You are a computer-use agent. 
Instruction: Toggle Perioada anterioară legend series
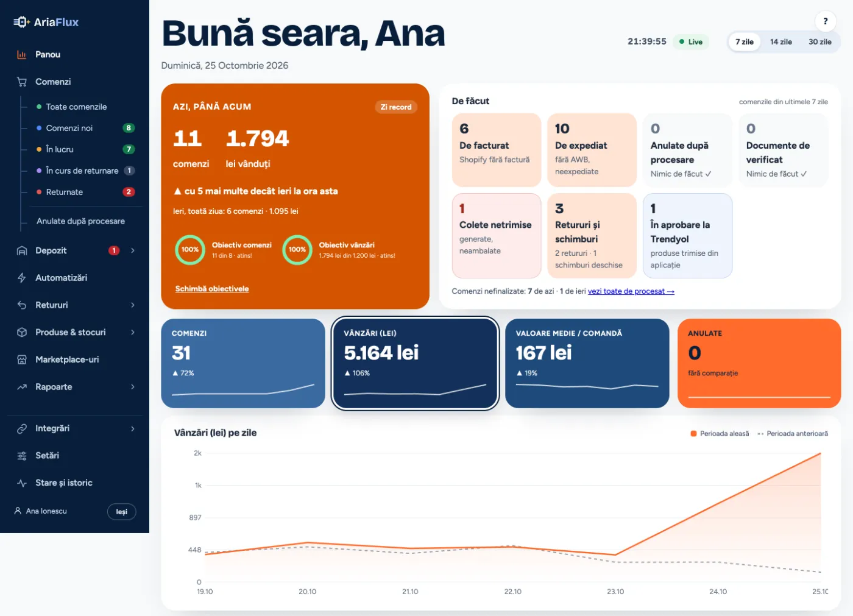coord(793,434)
